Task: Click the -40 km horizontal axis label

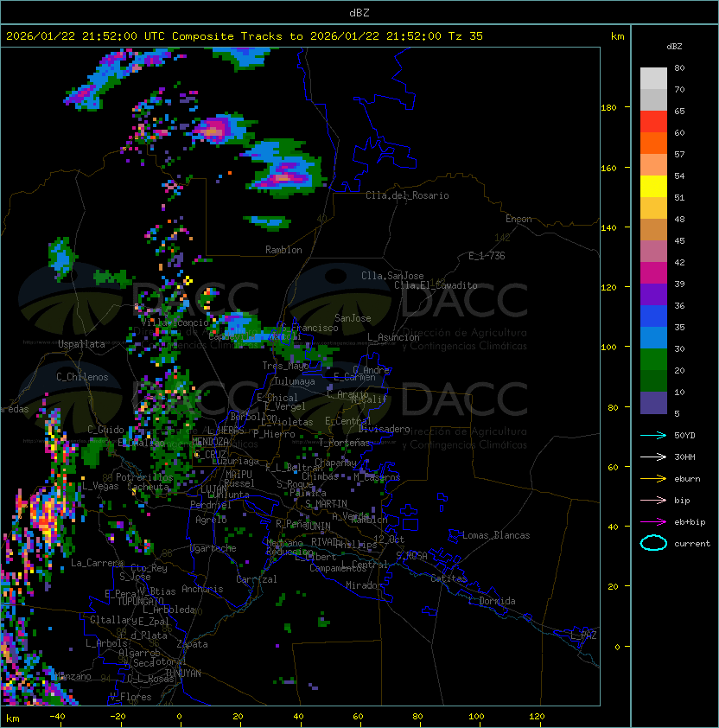Action: (x=57, y=717)
